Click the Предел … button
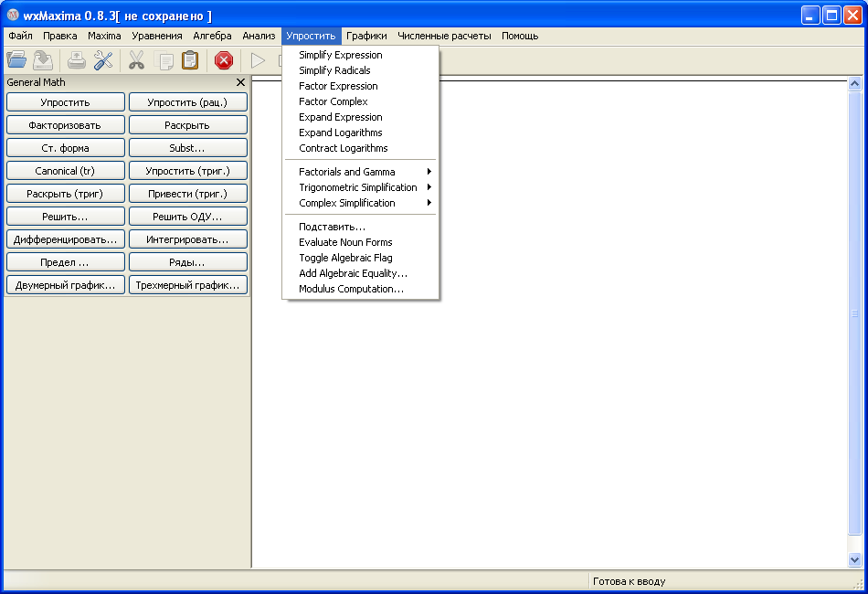The image size is (868, 594). pyautogui.click(x=65, y=262)
